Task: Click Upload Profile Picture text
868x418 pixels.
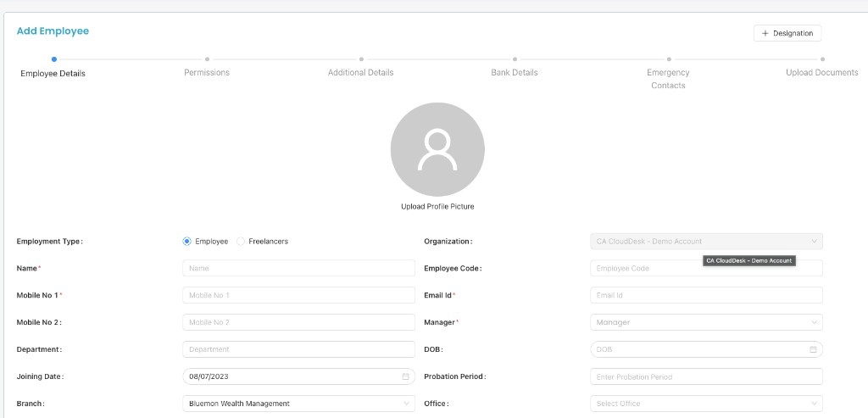Action: click(437, 207)
